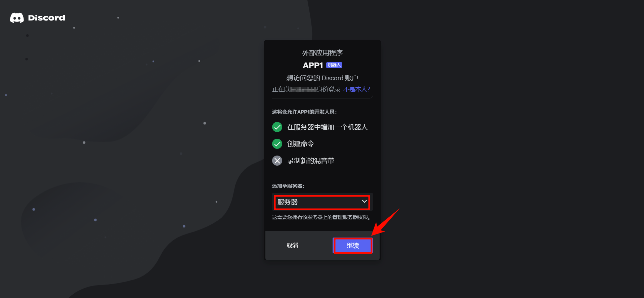Toggle gray X beside 录制新的混音带
Image resolution: width=644 pixels, height=298 pixels.
click(277, 161)
